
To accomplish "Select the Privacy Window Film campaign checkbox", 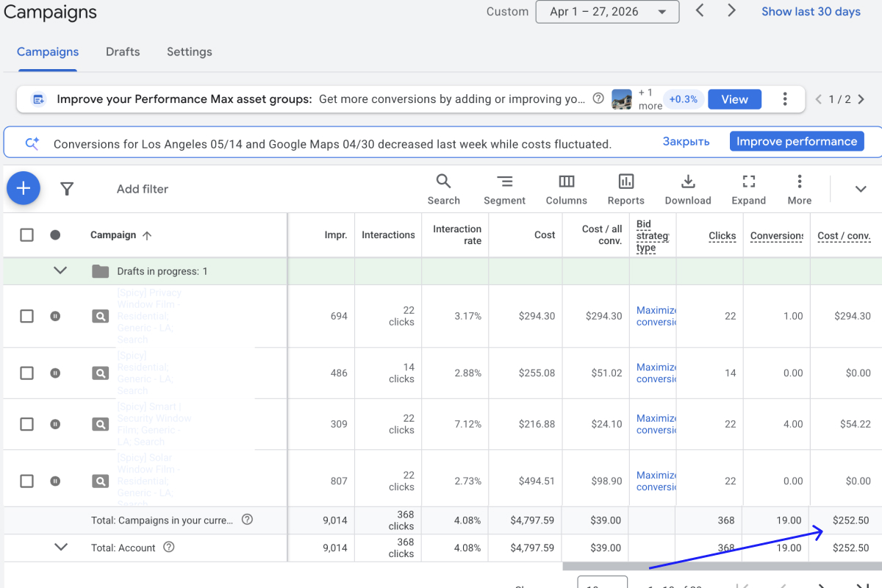I will click(x=26, y=316).
